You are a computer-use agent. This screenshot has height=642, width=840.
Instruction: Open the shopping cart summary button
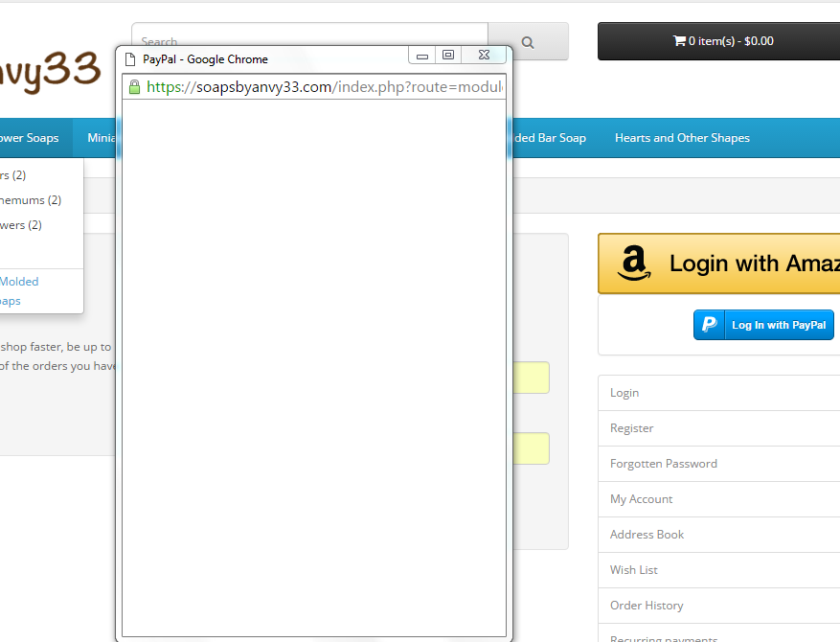719,41
